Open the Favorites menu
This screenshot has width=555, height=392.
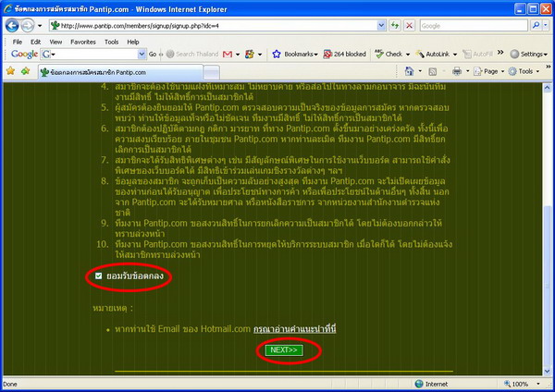coord(83,42)
